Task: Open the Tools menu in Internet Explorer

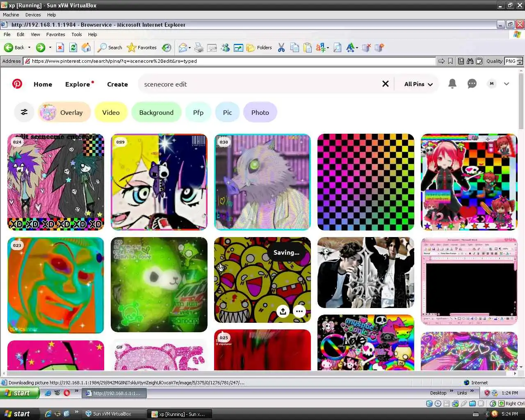Action: (76, 34)
